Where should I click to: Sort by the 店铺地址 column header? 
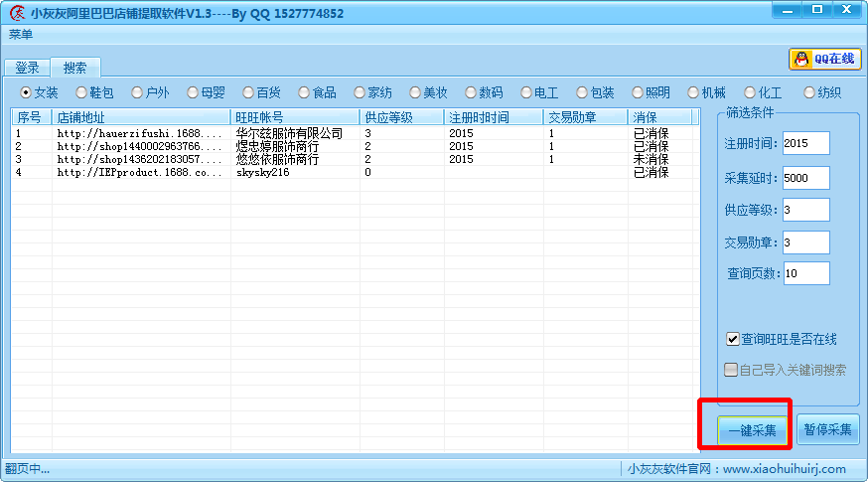(x=141, y=117)
